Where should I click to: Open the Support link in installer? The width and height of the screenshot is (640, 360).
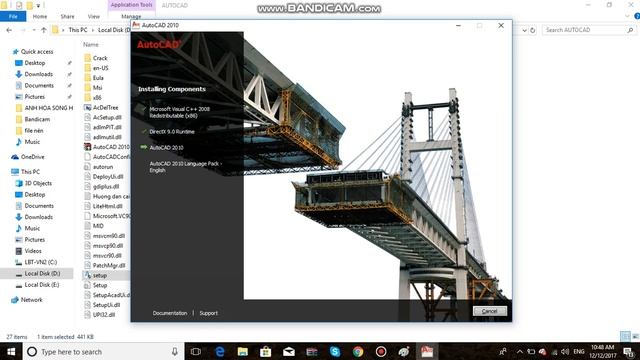point(209,313)
